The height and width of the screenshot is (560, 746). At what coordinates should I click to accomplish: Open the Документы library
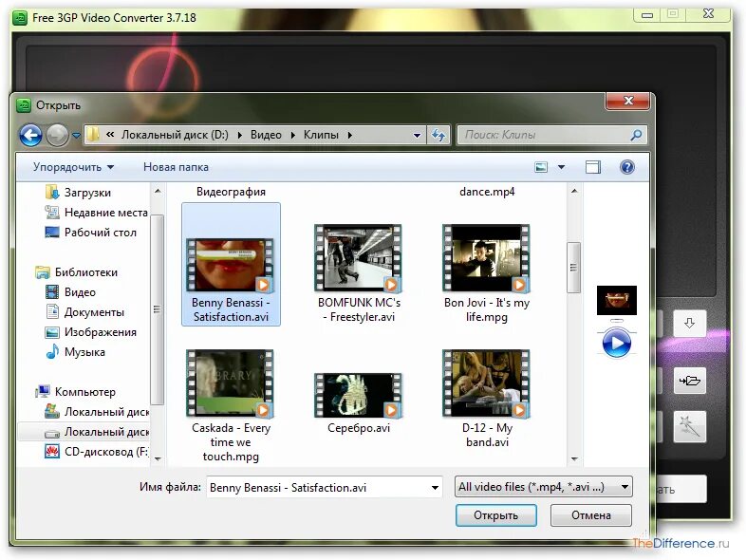(84, 312)
